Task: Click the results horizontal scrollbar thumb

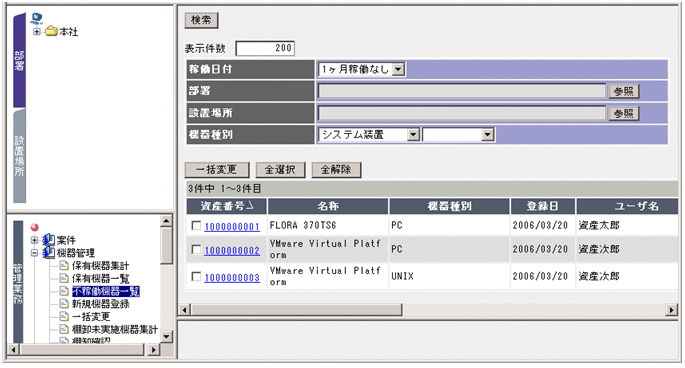Action: [296, 310]
